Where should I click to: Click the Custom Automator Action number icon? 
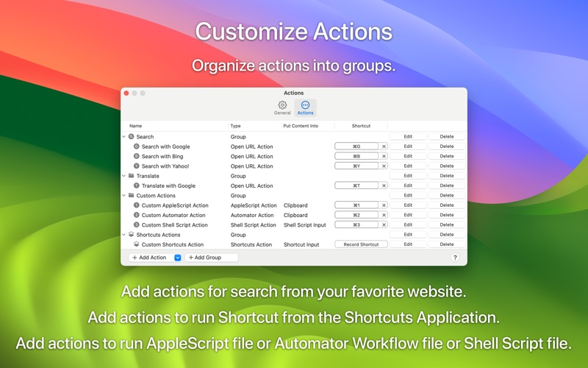point(137,215)
